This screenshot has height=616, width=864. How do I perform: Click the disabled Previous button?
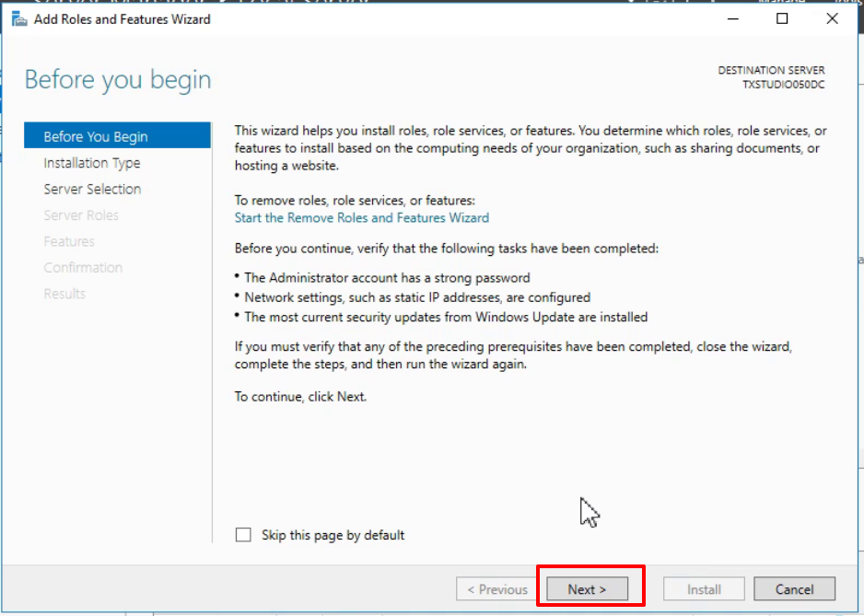pos(496,589)
